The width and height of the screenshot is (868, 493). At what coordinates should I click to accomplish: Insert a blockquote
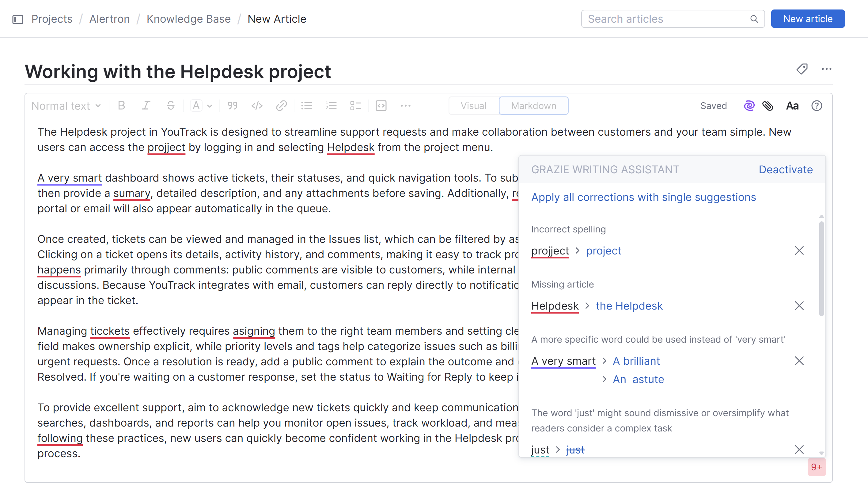coord(233,105)
